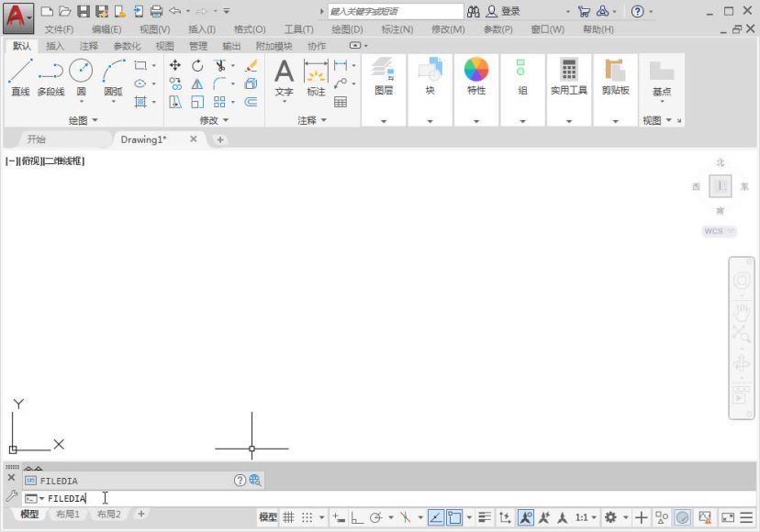Expand the 注释 Annotation panel
Screen dimensions: 760x532
[x=312, y=120]
